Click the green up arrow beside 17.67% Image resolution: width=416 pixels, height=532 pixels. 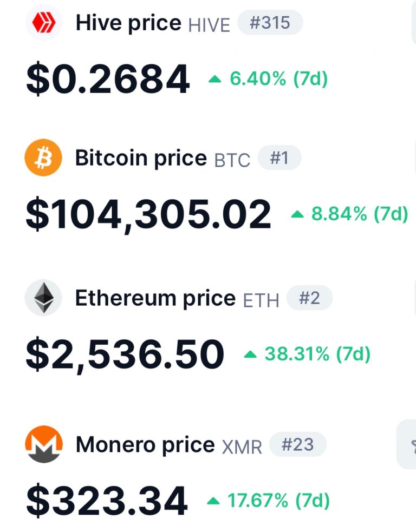click(x=213, y=501)
